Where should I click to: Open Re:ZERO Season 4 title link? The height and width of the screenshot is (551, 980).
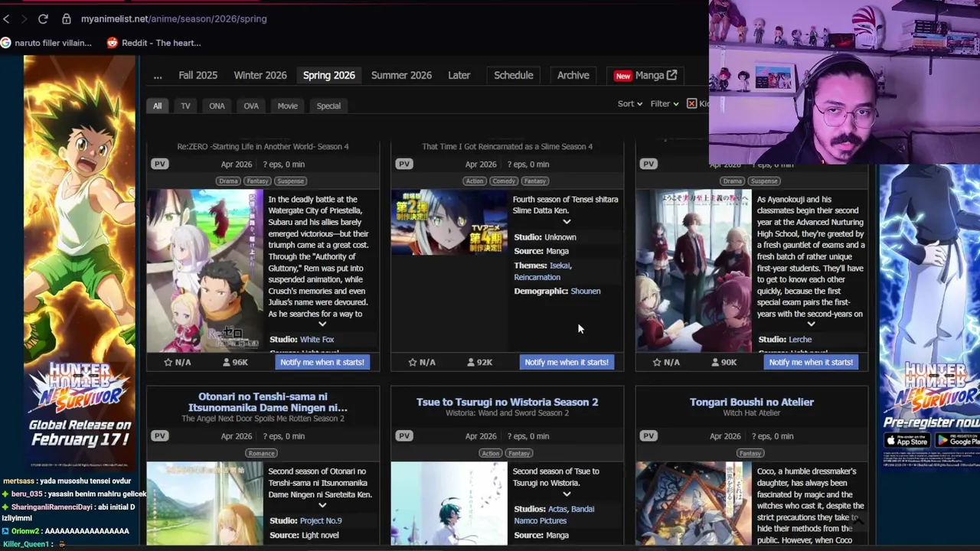pyautogui.click(x=263, y=146)
